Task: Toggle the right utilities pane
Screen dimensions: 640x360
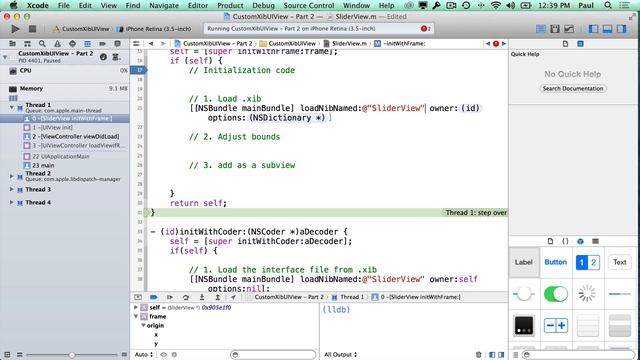Action: pyautogui.click(x=621, y=29)
